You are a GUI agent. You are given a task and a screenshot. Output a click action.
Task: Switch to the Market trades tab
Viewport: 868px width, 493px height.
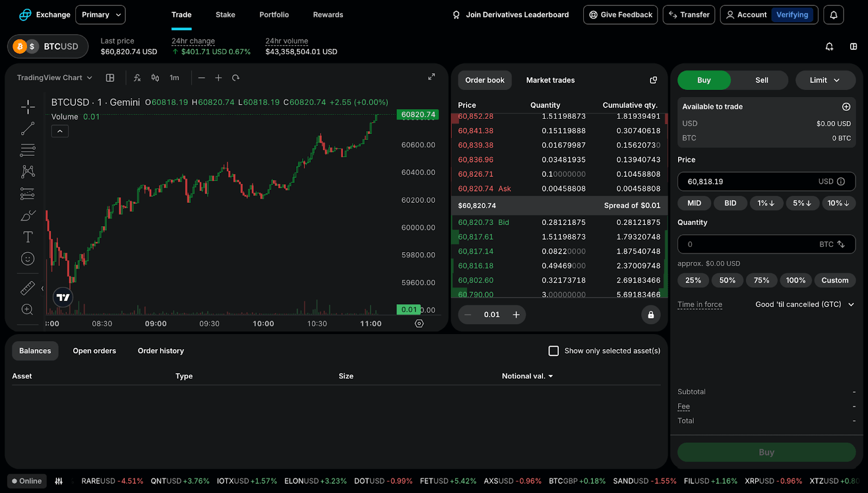tap(550, 80)
